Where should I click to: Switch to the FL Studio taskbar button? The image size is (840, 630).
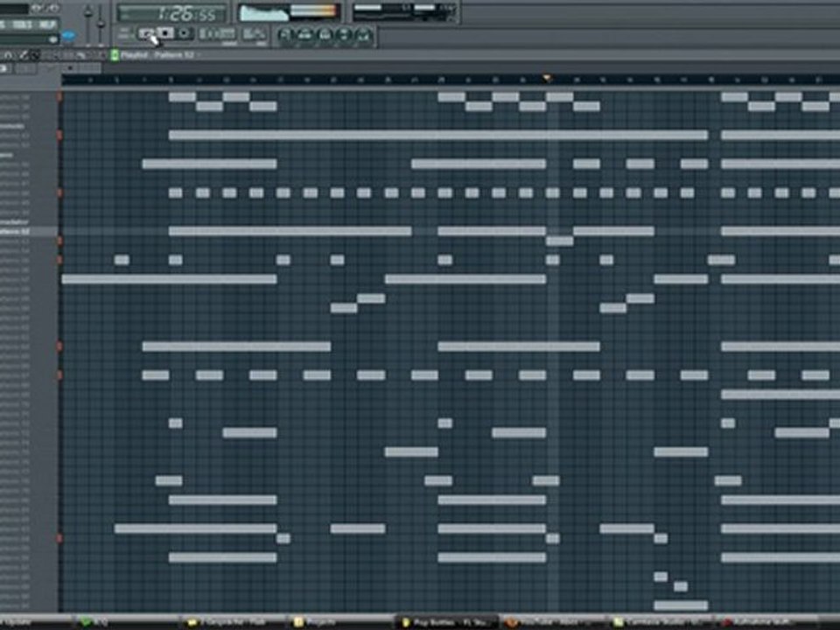(448, 622)
